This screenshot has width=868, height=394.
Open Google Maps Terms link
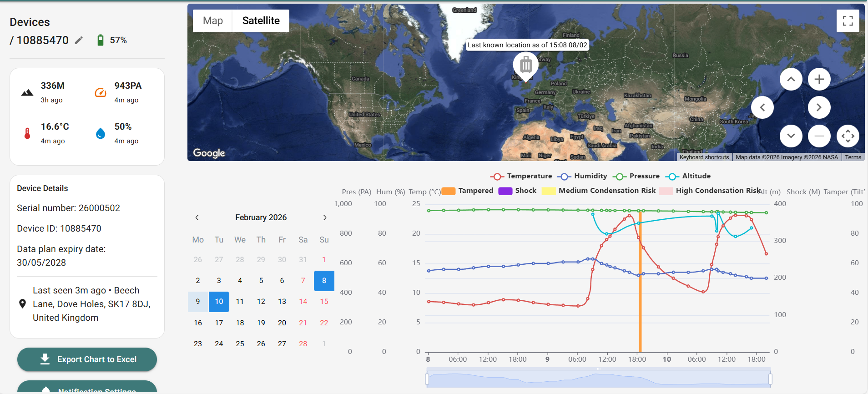853,157
